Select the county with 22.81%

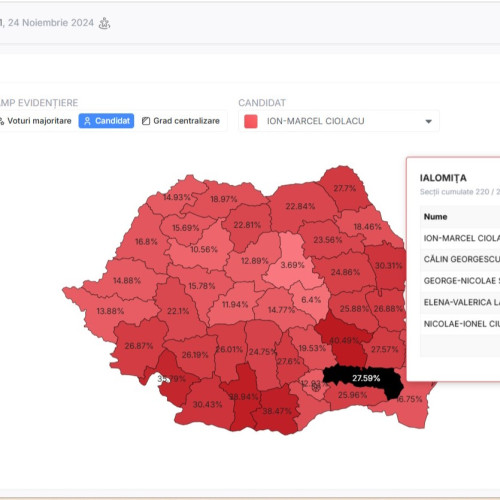pyautogui.click(x=247, y=225)
